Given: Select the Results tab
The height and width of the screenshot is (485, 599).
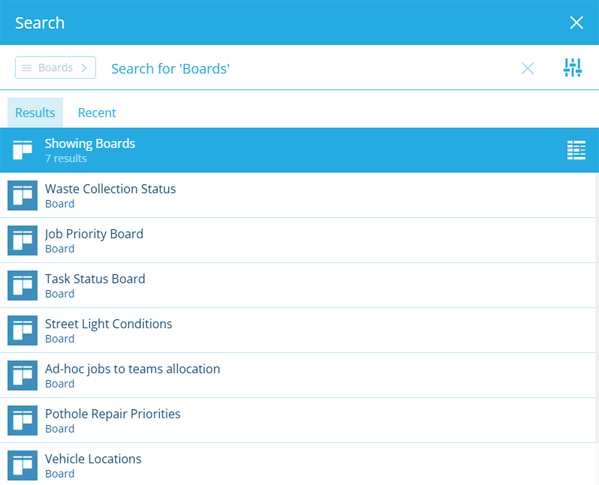Looking at the screenshot, I should tap(35, 113).
